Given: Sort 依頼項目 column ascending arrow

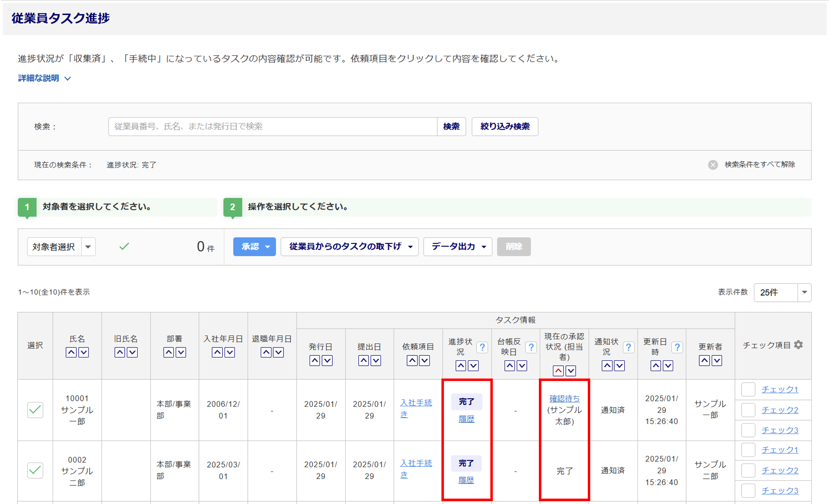Looking at the screenshot, I should coord(412,361).
